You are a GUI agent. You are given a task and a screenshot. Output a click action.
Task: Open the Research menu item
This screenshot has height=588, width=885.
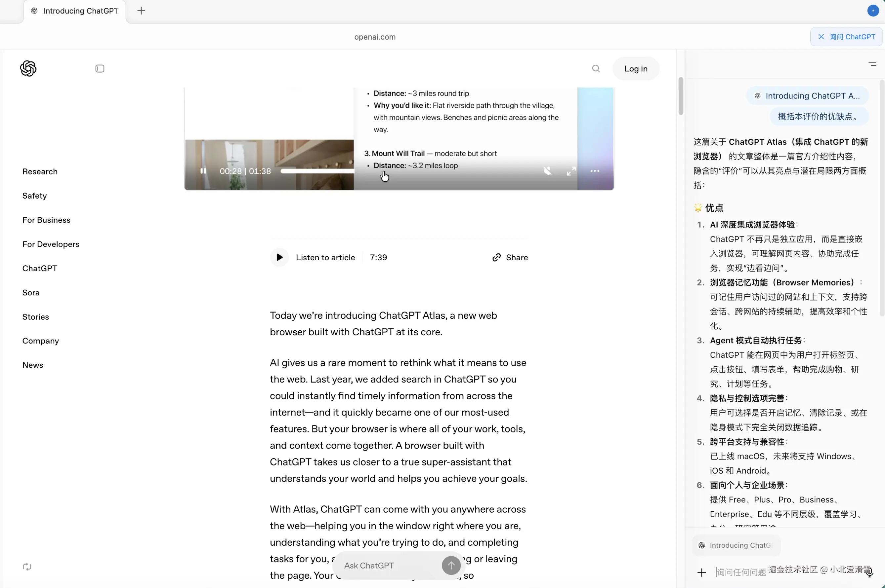pos(40,171)
